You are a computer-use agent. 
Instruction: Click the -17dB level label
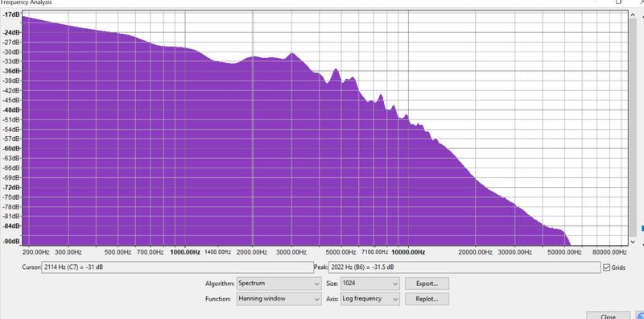click(11, 14)
